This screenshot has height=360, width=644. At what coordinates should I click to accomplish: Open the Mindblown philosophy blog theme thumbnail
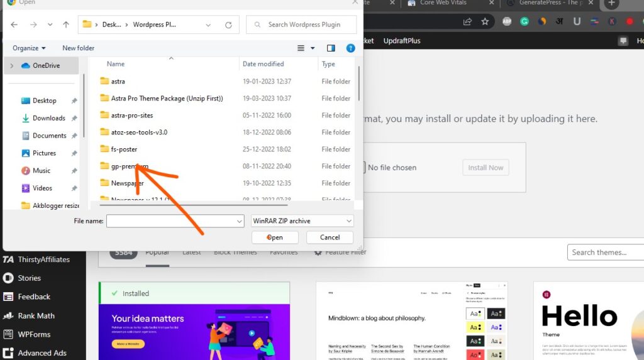coord(412,321)
